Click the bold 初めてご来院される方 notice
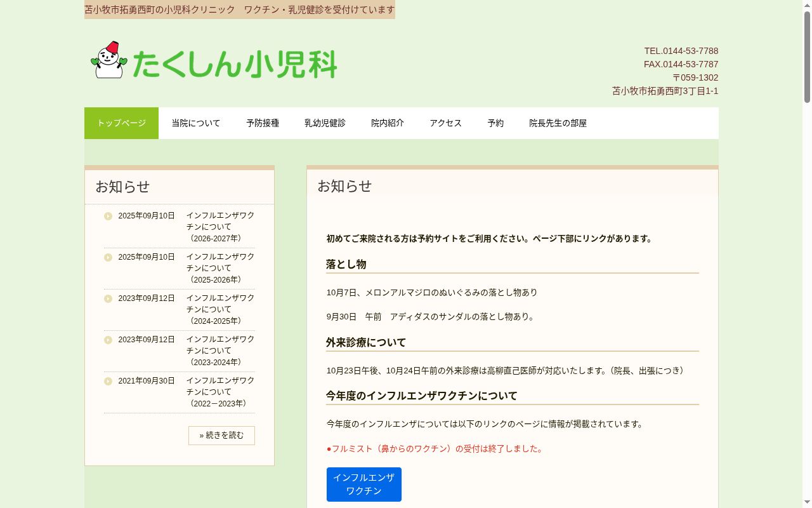The height and width of the screenshot is (508, 812). 490,239
